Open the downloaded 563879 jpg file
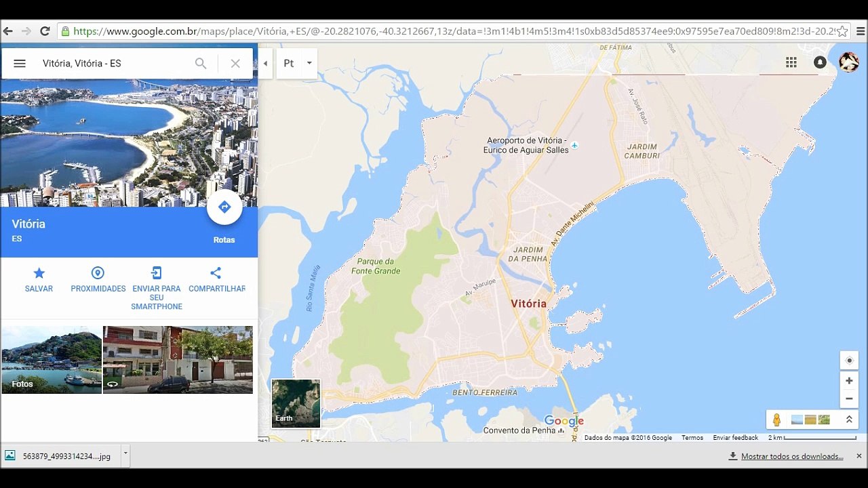This screenshot has width=868, height=488. 61,456
